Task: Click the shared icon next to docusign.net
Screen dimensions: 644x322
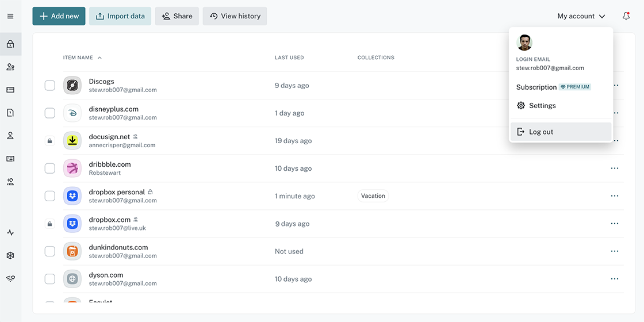Action: [136, 137]
